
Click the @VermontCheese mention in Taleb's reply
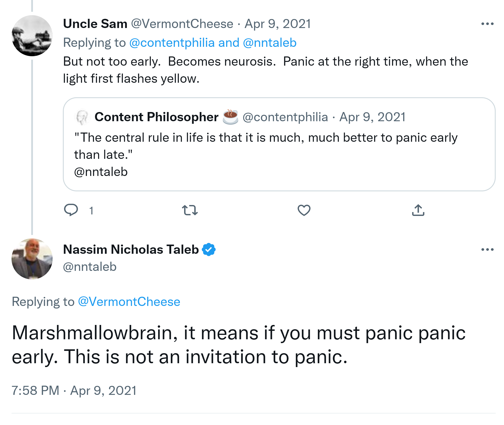[129, 302]
